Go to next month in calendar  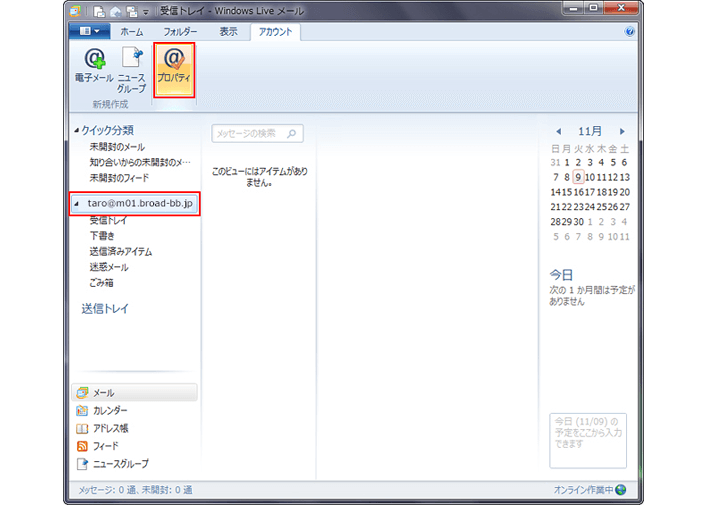622,131
